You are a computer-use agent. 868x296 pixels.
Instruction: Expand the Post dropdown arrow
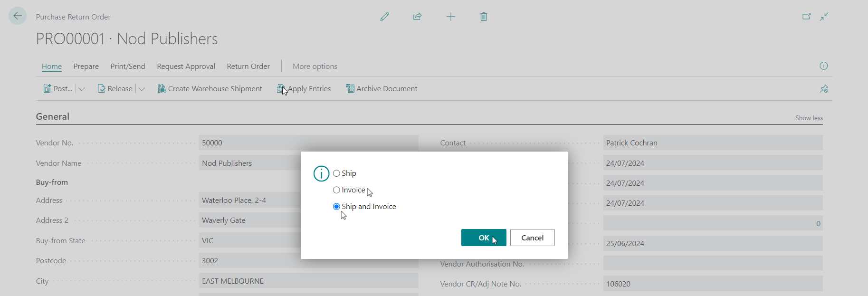82,89
